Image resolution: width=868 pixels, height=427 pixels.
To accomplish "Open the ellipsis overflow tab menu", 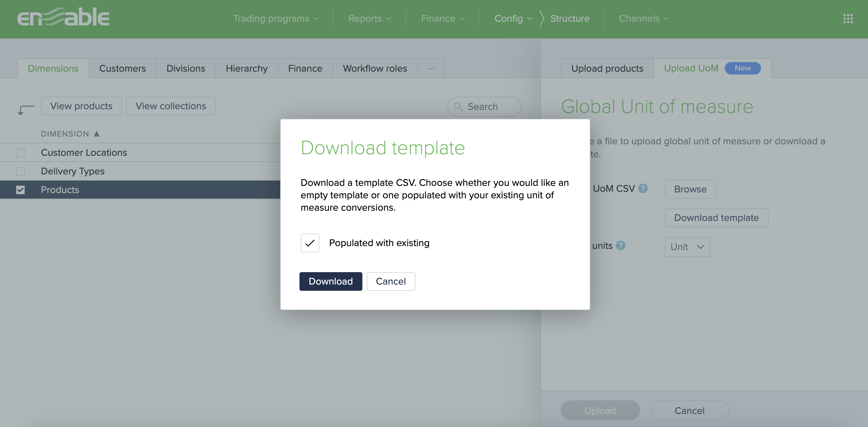I will [x=431, y=68].
